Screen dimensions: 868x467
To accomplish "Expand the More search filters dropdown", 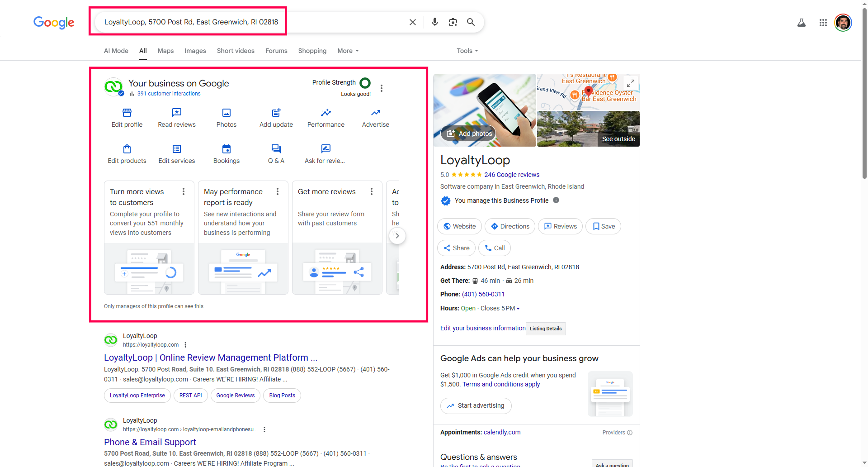I will 348,51.
